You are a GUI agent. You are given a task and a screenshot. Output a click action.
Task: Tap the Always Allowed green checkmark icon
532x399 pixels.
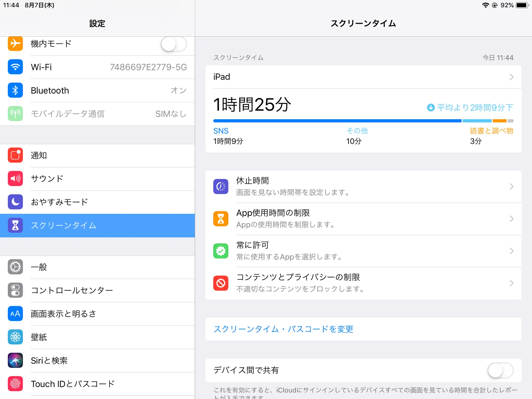[221, 251]
